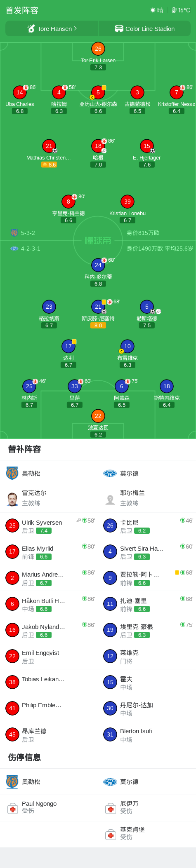Open substitute 26 卡比尼 row
196x868 pixels.
click(x=147, y=526)
